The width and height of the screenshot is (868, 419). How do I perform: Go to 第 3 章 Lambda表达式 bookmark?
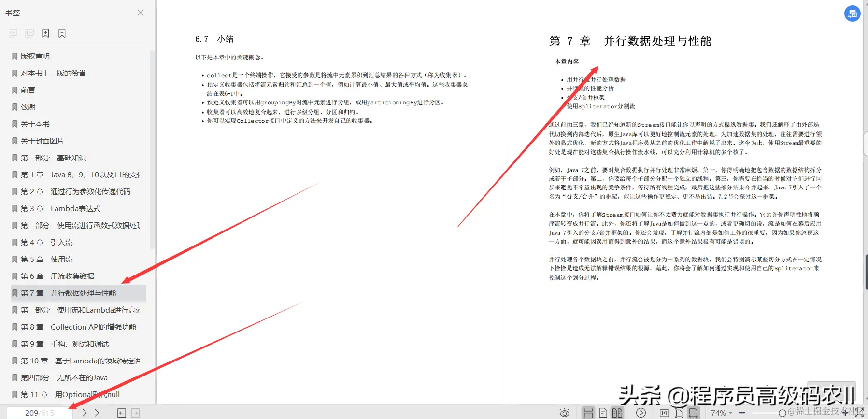click(x=78, y=208)
